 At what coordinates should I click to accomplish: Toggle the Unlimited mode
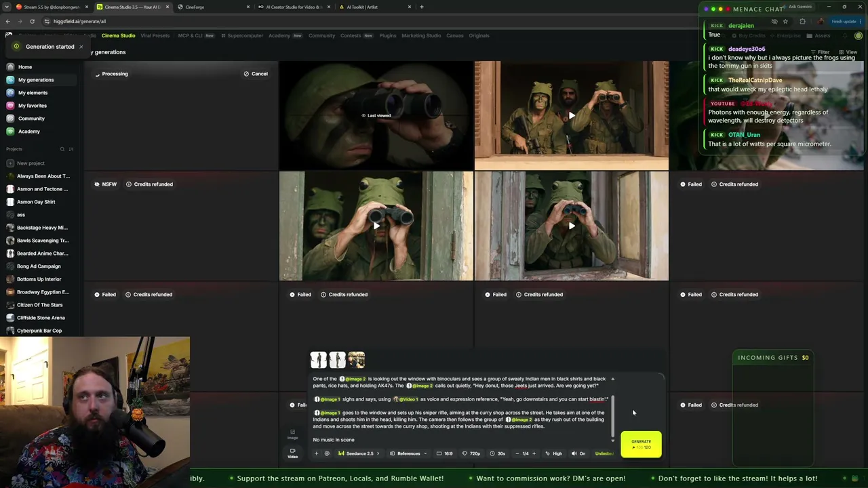pyautogui.click(x=604, y=453)
